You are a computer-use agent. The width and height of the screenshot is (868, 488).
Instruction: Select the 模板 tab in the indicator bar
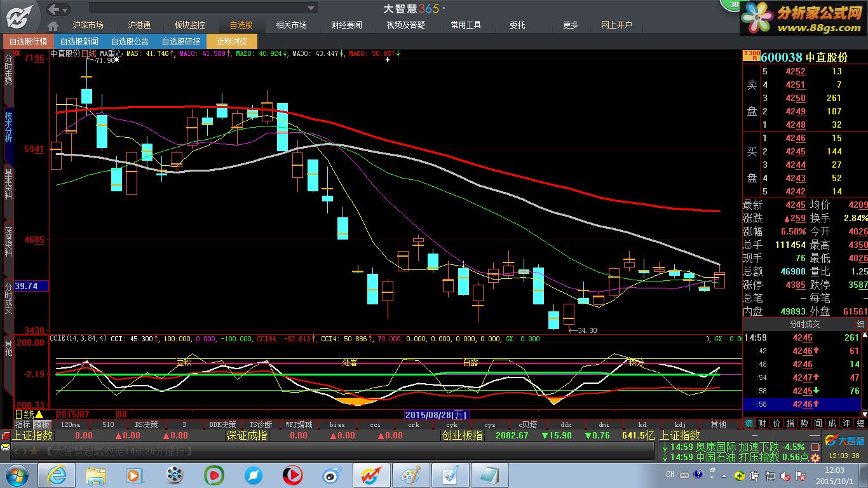[42, 424]
